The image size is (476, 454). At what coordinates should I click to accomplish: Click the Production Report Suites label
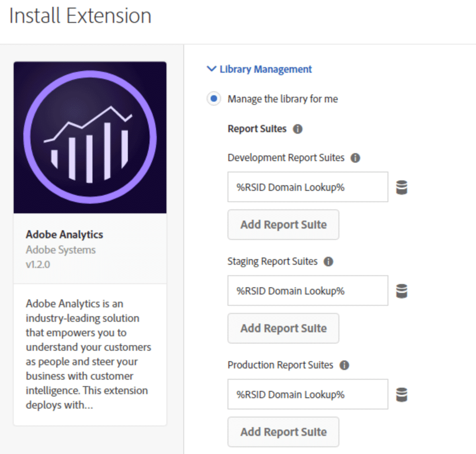click(280, 365)
